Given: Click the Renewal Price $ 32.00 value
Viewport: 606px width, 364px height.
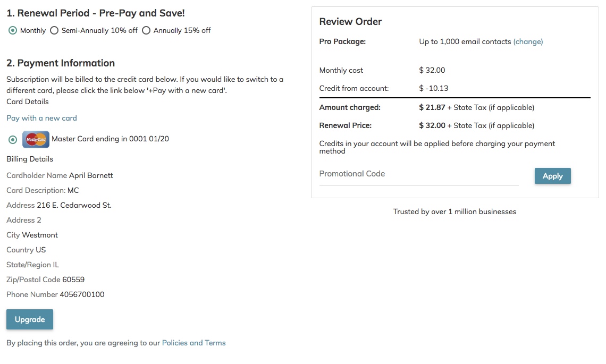Looking at the screenshot, I should 432,125.
